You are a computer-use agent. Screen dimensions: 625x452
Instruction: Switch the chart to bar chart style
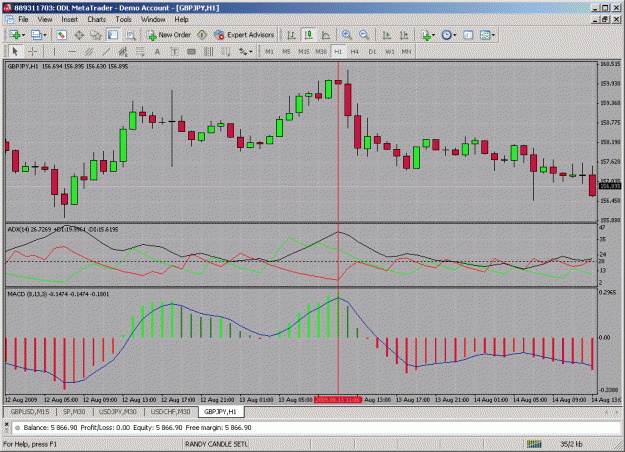291,35
